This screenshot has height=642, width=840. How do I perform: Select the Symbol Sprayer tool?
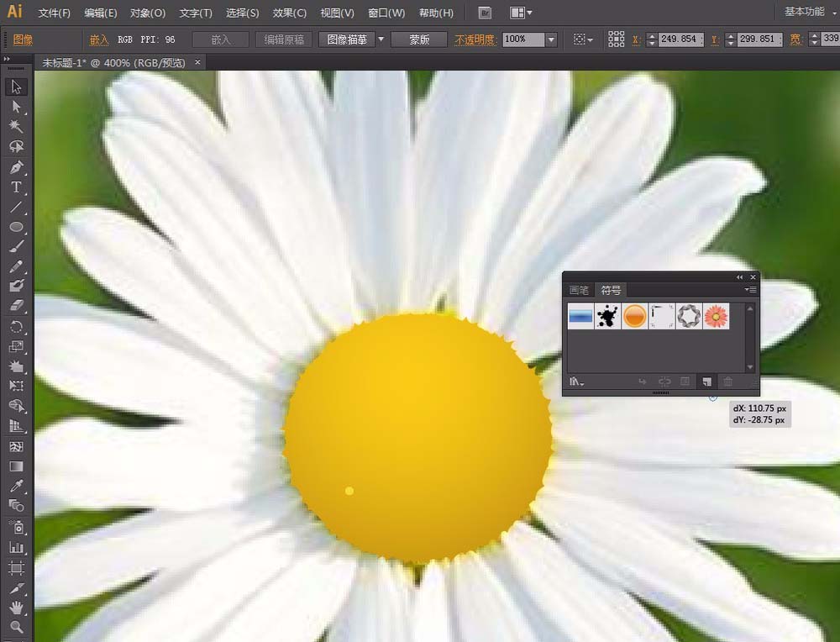(x=16, y=528)
